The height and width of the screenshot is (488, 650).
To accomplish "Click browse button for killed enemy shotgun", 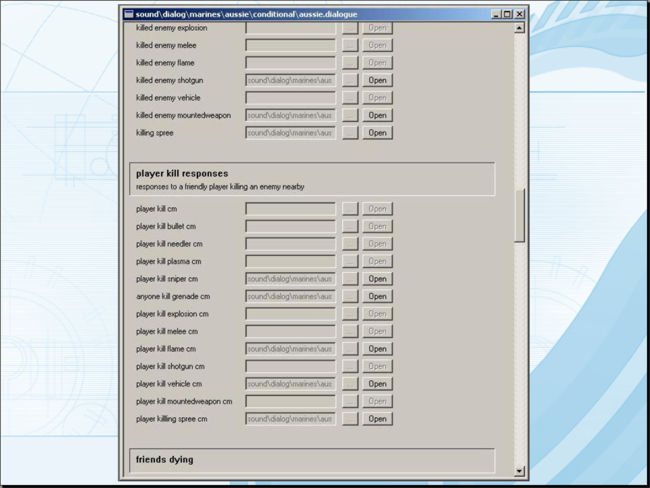I will click(349, 80).
